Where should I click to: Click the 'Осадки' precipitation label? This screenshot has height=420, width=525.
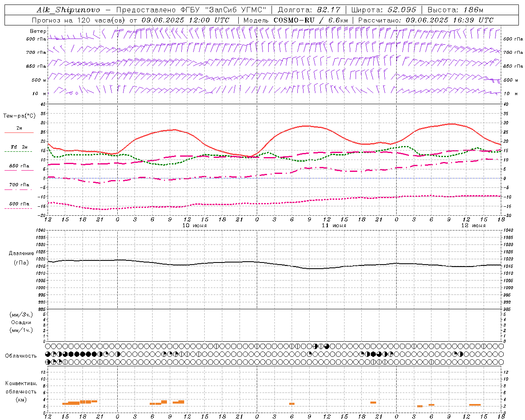[x=21, y=322]
